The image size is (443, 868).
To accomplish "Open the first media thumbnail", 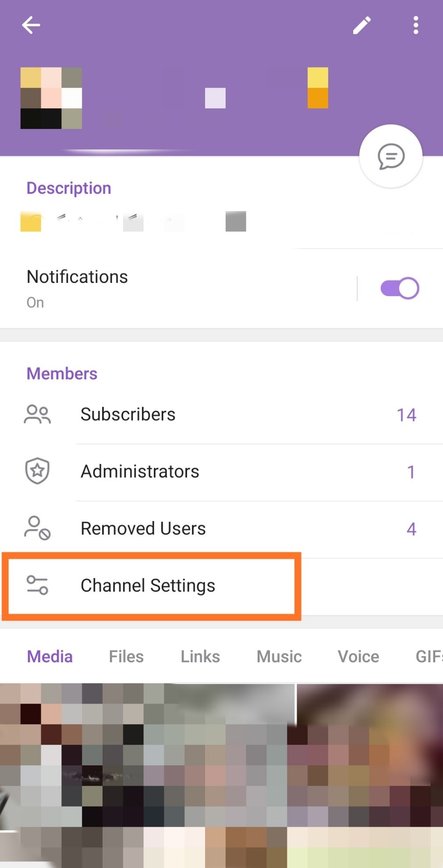I will pos(147,775).
